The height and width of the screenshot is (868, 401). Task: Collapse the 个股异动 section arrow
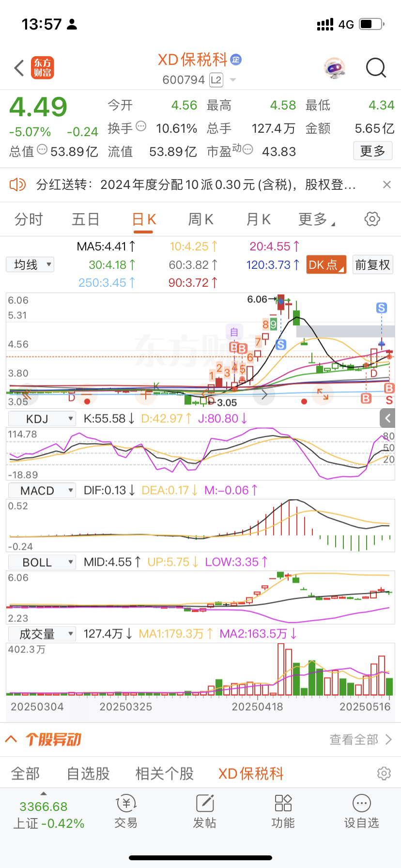point(11,739)
